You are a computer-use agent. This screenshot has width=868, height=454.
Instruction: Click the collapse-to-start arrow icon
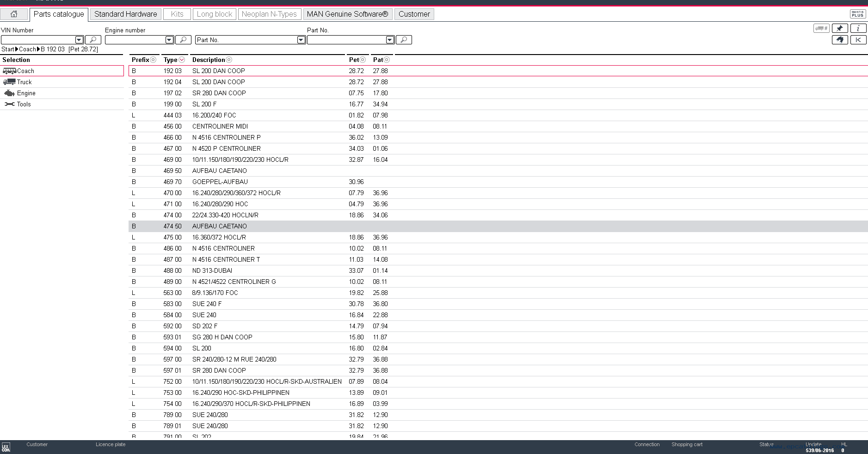coord(858,40)
